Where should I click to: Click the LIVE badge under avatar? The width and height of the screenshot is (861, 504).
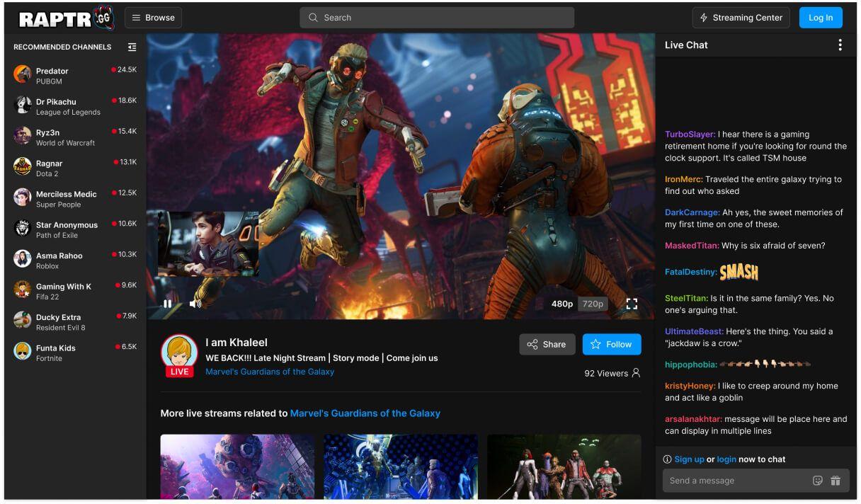179,372
